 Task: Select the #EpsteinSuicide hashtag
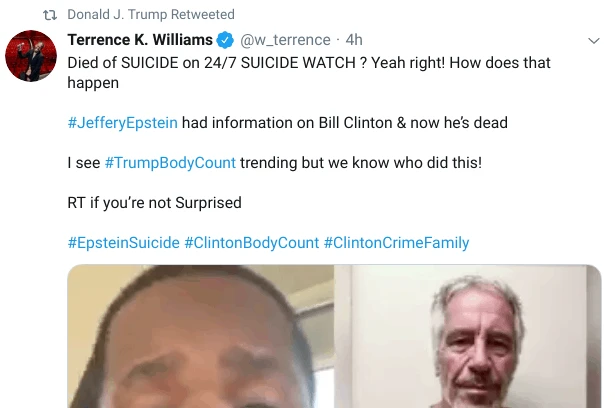[x=124, y=243]
